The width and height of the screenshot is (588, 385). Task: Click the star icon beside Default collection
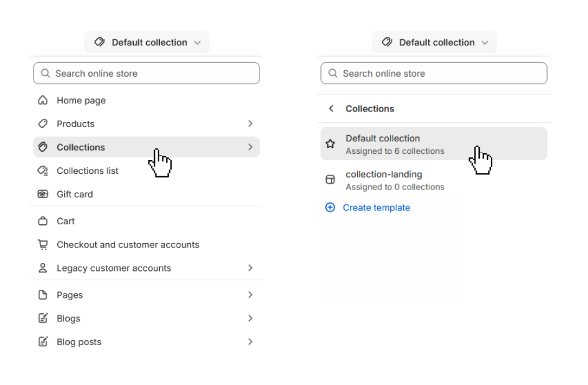[330, 143]
